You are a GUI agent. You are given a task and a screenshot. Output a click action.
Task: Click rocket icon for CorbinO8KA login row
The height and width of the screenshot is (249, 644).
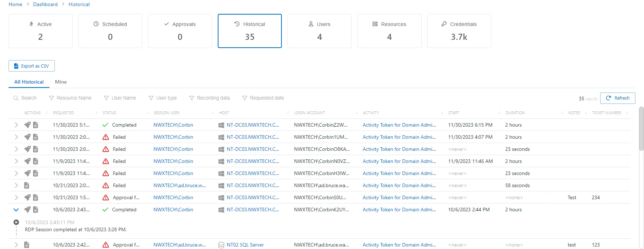pyautogui.click(x=27, y=149)
